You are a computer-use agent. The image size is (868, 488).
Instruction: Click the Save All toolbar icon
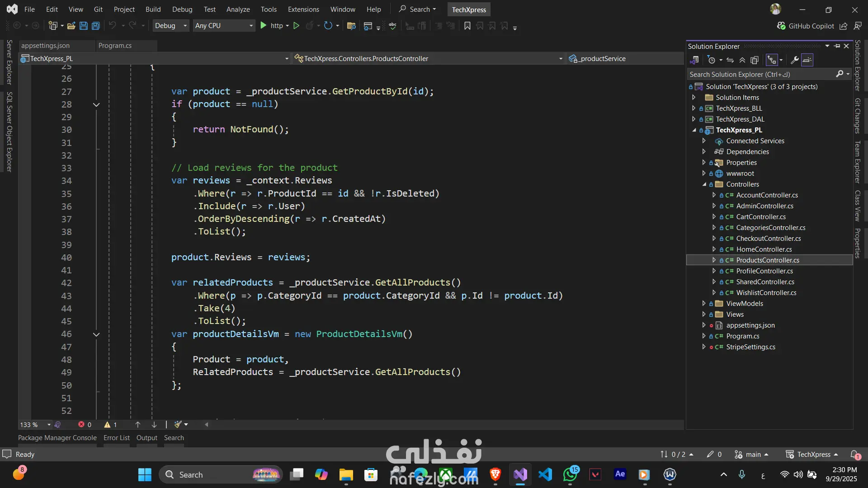pos(96,26)
